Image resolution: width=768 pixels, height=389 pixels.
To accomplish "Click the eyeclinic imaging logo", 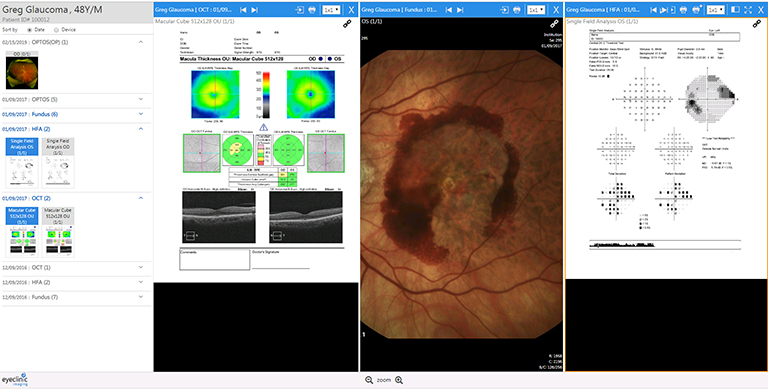I will coord(15,380).
